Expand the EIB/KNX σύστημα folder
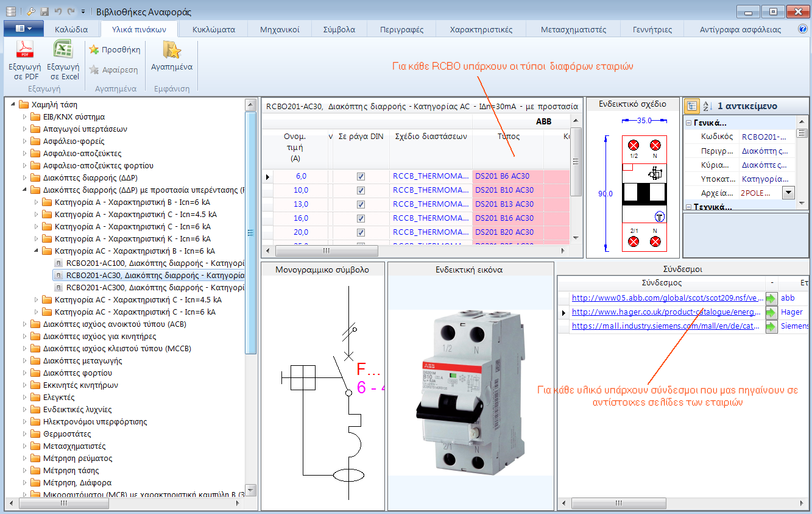Screen dimensions: 812x514 click(x=25, y=117)
